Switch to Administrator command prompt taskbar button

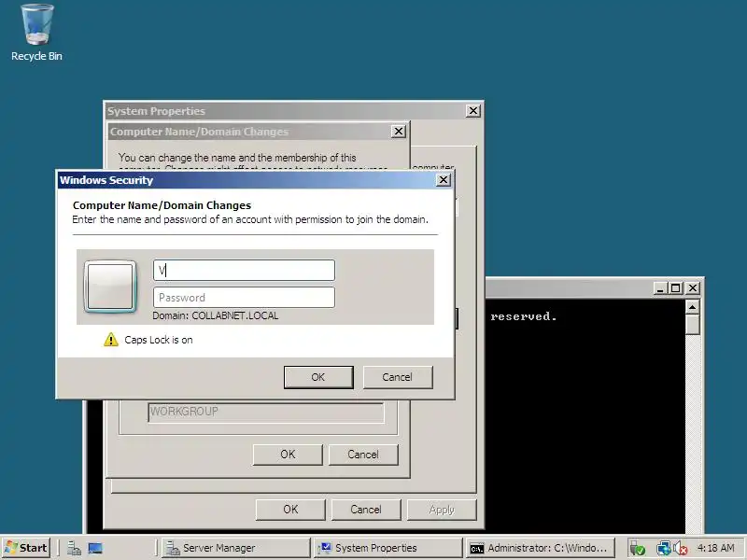click(541, 548)
